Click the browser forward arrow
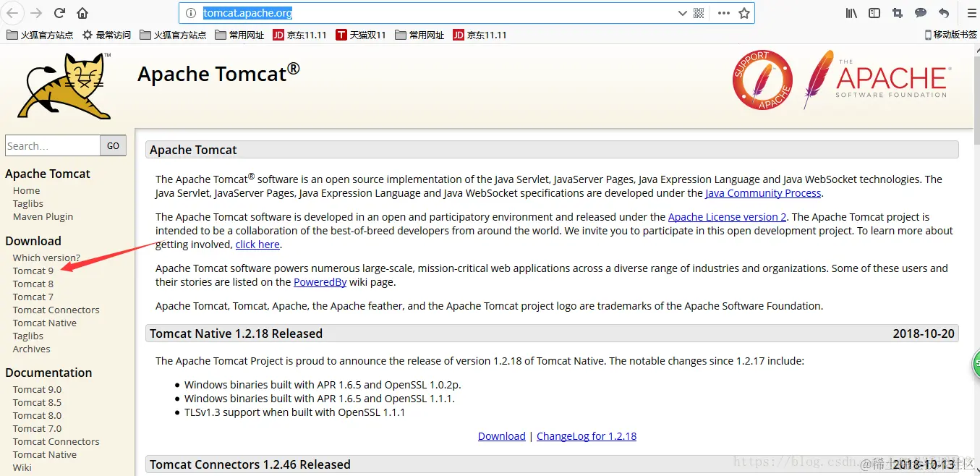This screenshot has height=476, width=980. pyautogui.click(x=36, y=13)
